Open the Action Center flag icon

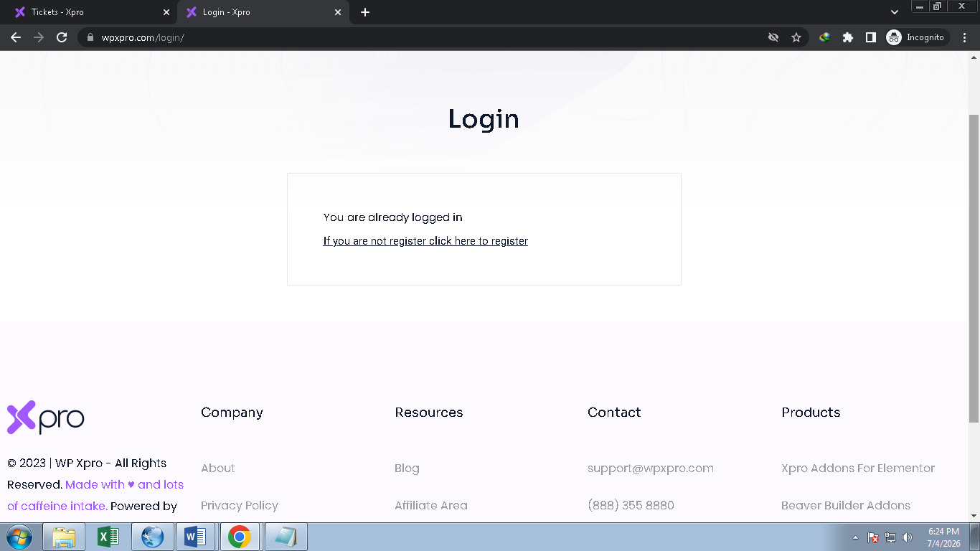click(873, 537)
